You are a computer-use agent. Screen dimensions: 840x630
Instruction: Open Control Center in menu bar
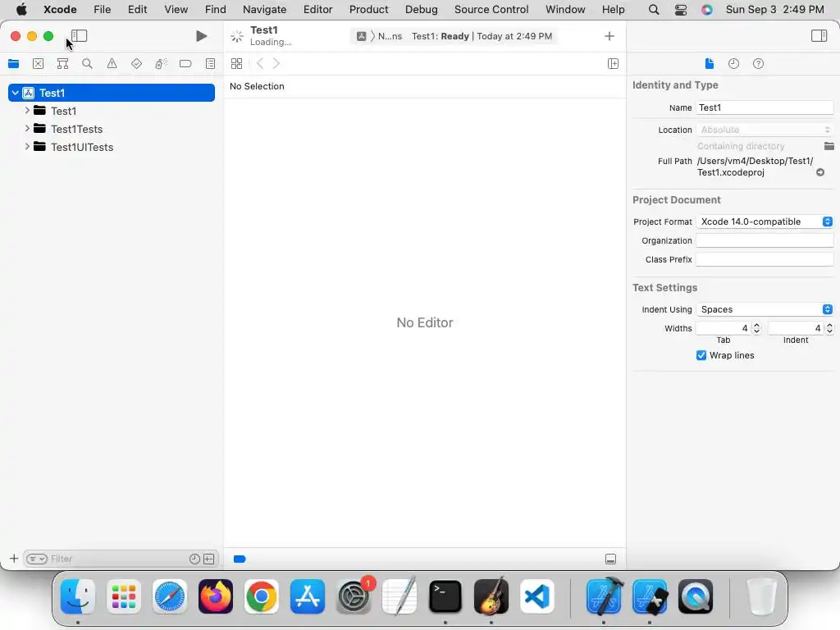[x=681, y=10]
